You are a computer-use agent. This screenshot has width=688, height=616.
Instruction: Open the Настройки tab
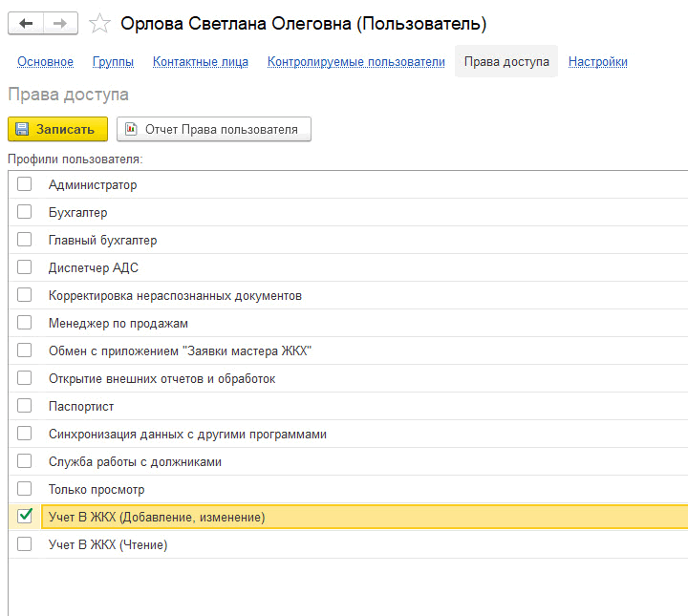coord(597,62)
